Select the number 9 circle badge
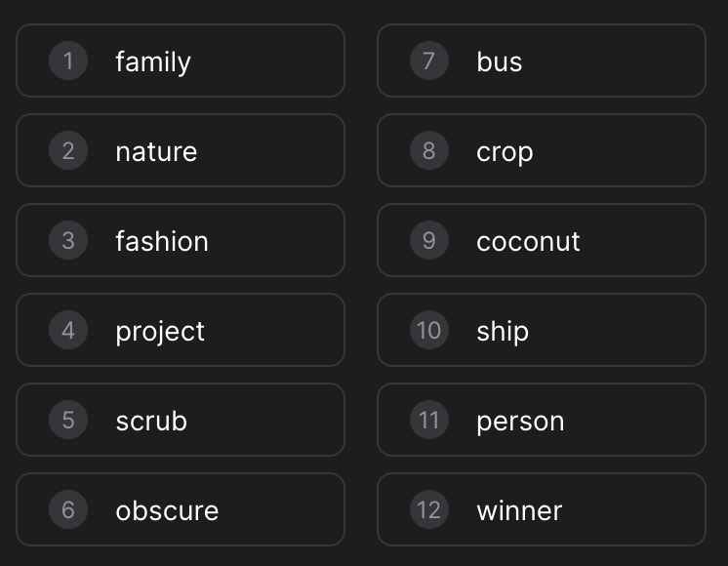728x566 pixels. point(429,240)
